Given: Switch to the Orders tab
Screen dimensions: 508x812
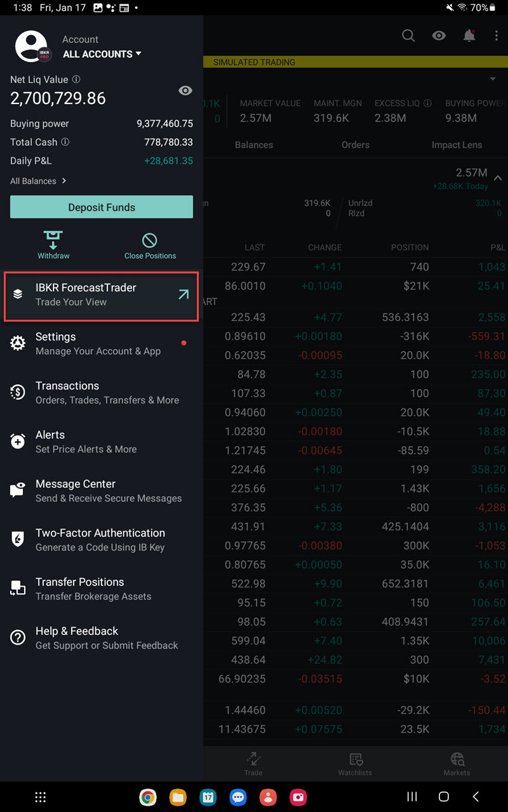Looking at the screenshot, I should pos(356,145).
